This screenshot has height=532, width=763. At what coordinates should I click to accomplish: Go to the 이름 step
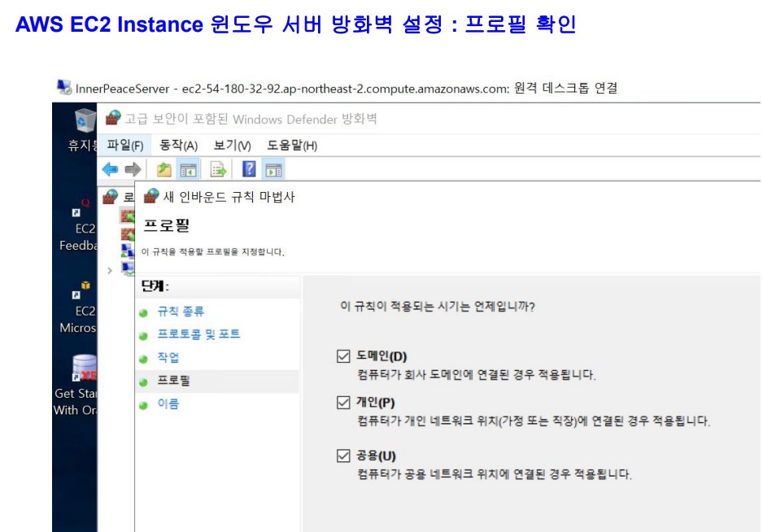click(168, 404)
